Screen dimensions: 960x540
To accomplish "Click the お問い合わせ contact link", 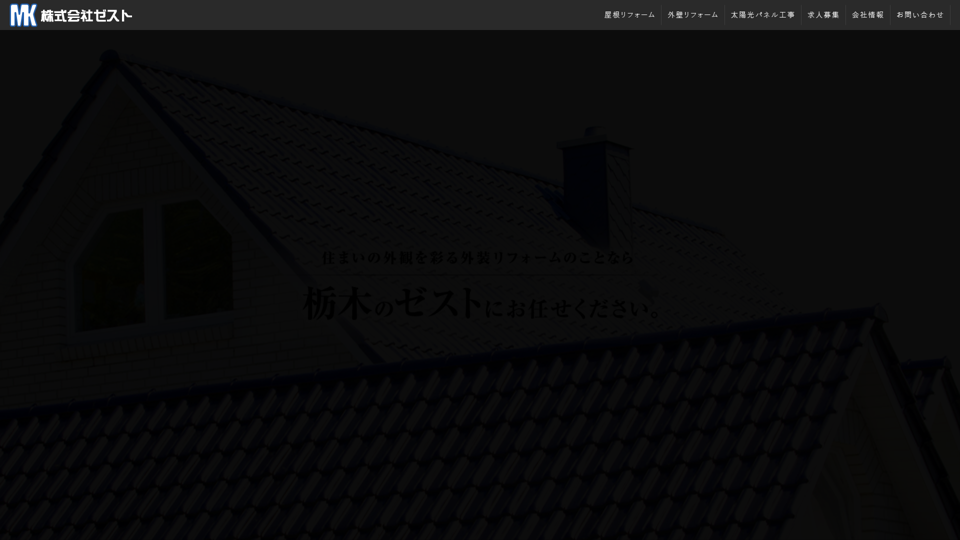I will click(920, 15).
